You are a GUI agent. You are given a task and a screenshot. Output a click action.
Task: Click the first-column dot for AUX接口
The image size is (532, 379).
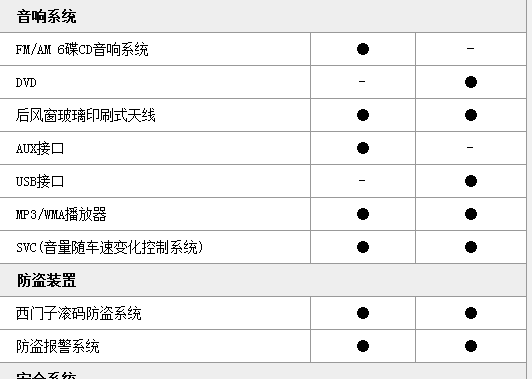pos(363,148)
